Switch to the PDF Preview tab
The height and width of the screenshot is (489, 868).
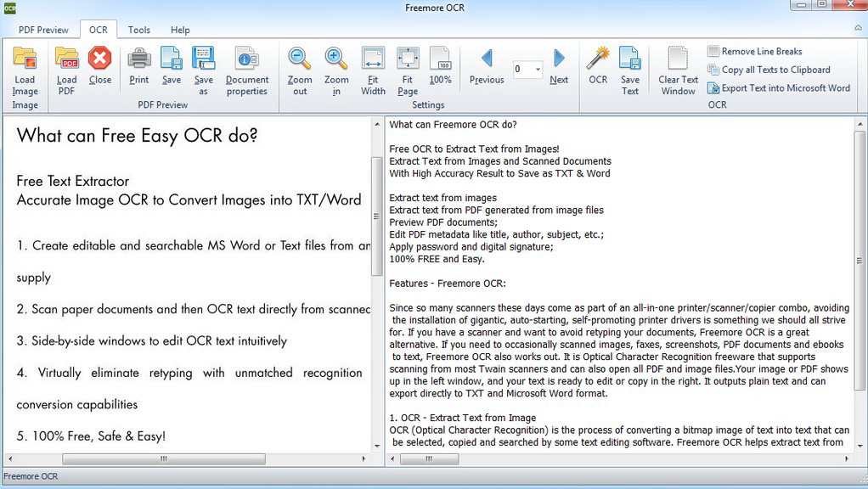43,30
